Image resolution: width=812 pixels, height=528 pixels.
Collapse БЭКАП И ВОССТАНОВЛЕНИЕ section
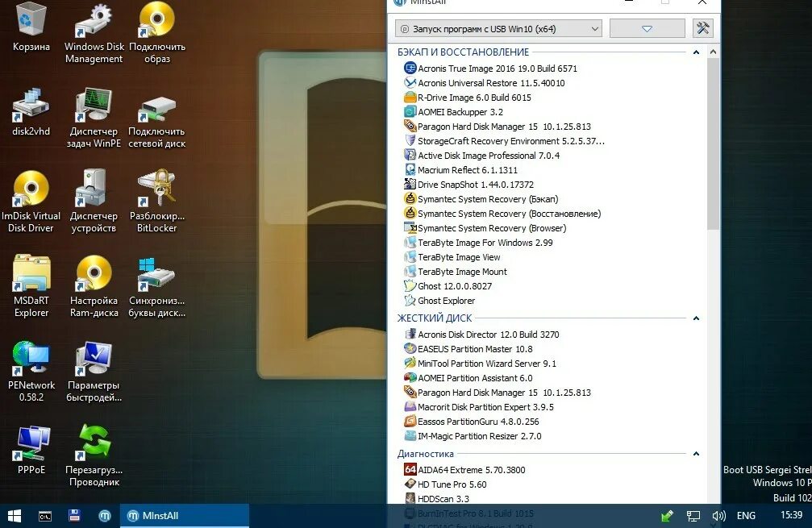(x=696, y=52)
